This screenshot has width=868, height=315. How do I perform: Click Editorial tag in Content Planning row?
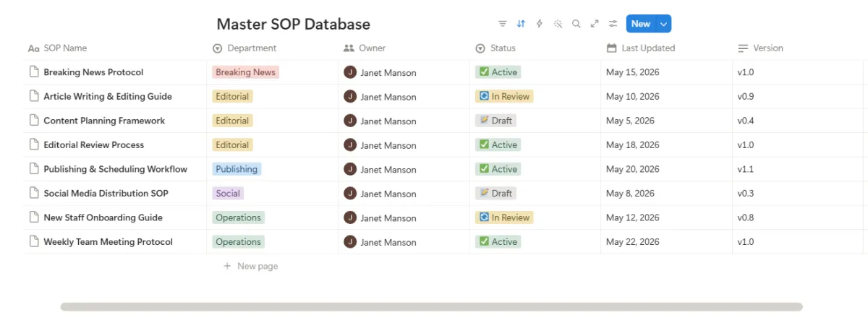[232, 121]
